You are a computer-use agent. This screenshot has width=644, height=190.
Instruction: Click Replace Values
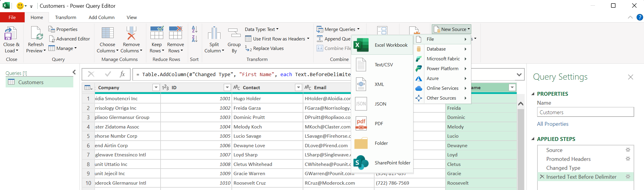264,48
